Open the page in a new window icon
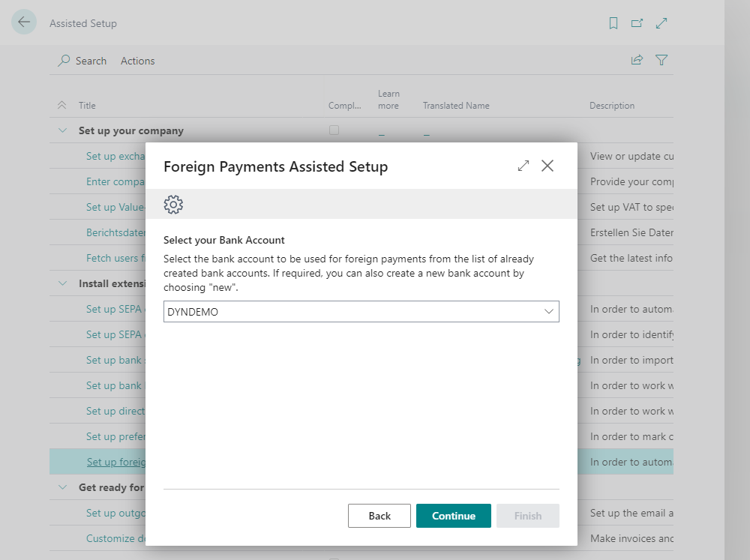Viewport: 750px width, 560px height. coord(637,23)
